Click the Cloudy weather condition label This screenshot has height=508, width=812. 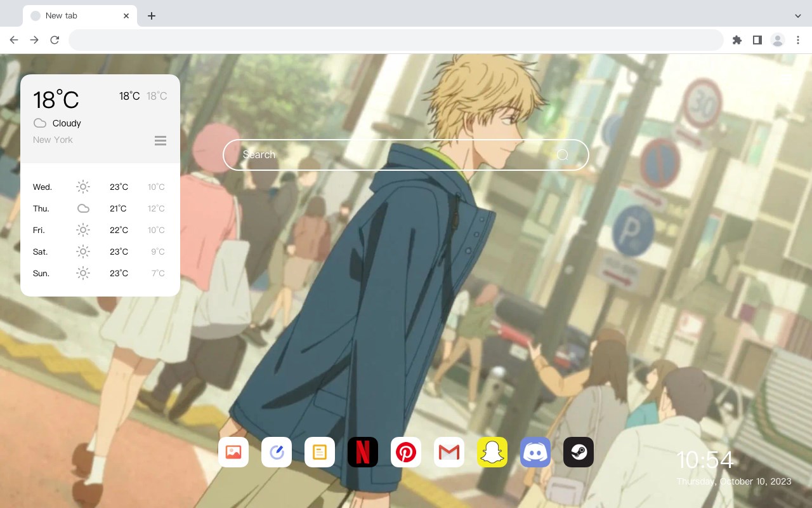(x=67, y=123)
